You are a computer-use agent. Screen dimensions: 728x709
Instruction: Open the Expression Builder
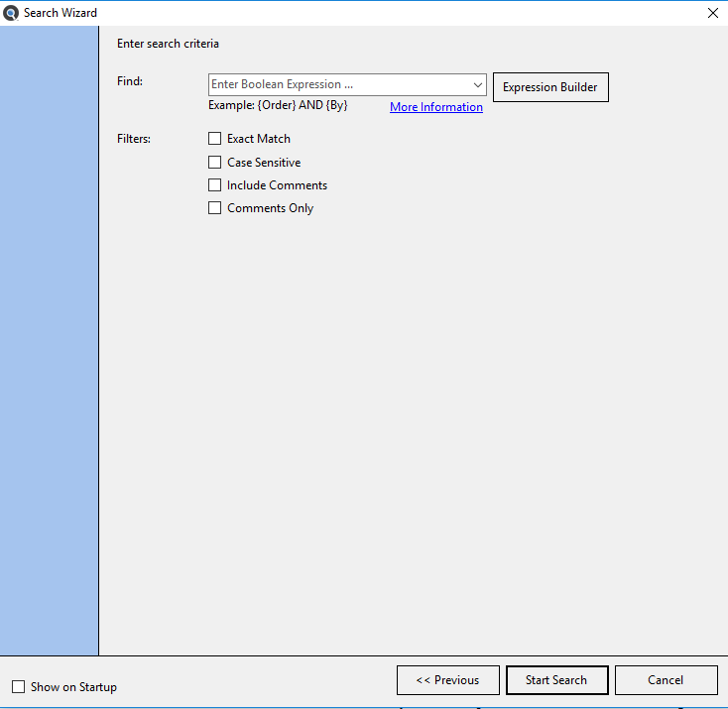[x=550, y=87]
